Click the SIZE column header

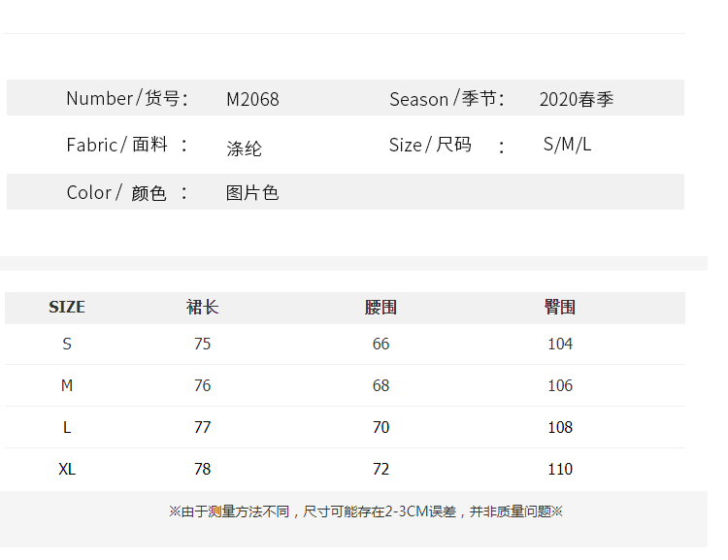point(67,307)
